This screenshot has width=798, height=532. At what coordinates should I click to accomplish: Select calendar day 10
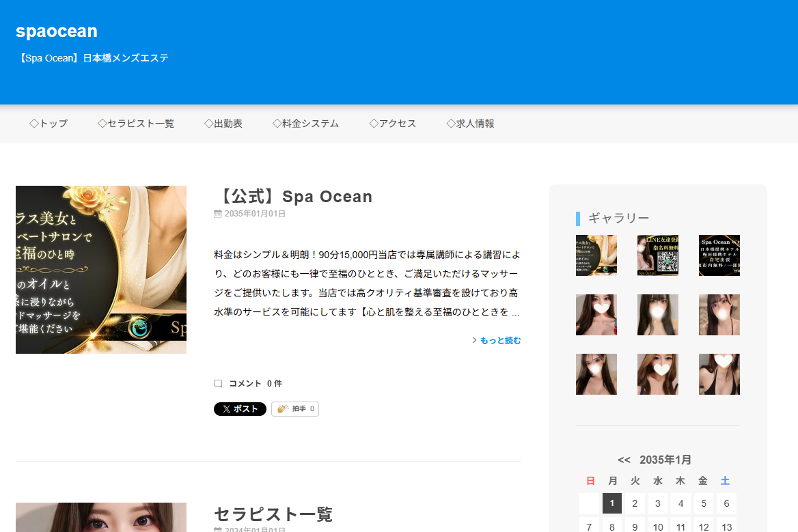click(x=657, y=525)
